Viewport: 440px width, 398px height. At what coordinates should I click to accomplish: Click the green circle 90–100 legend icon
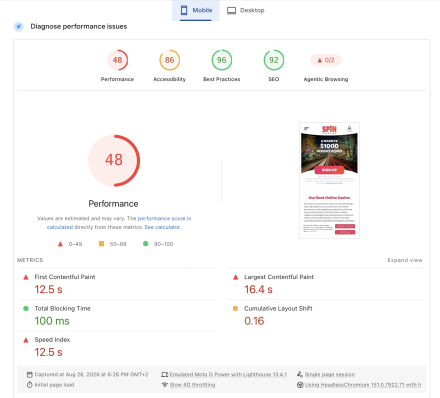click(146, 244)
